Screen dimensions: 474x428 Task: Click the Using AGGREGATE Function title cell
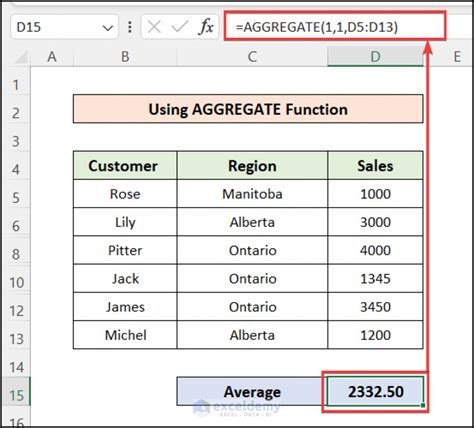pos(248,109)
